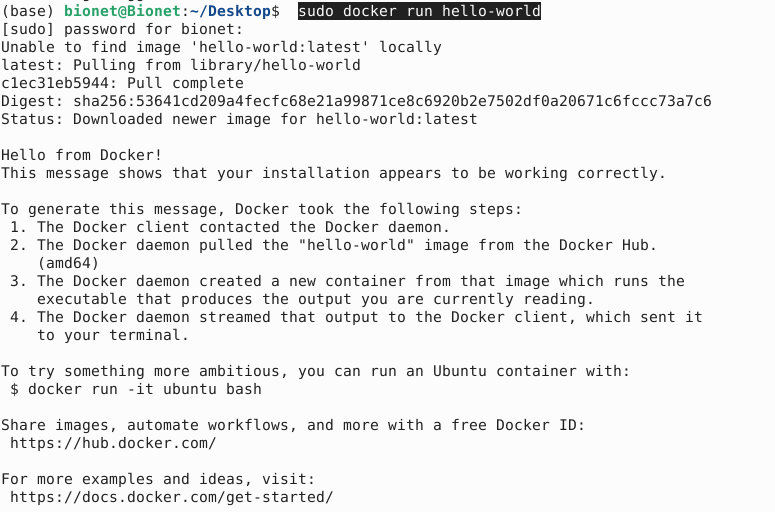Click the '[sudo] password for bionet' line
775x512 pixels.
[122, 29]
